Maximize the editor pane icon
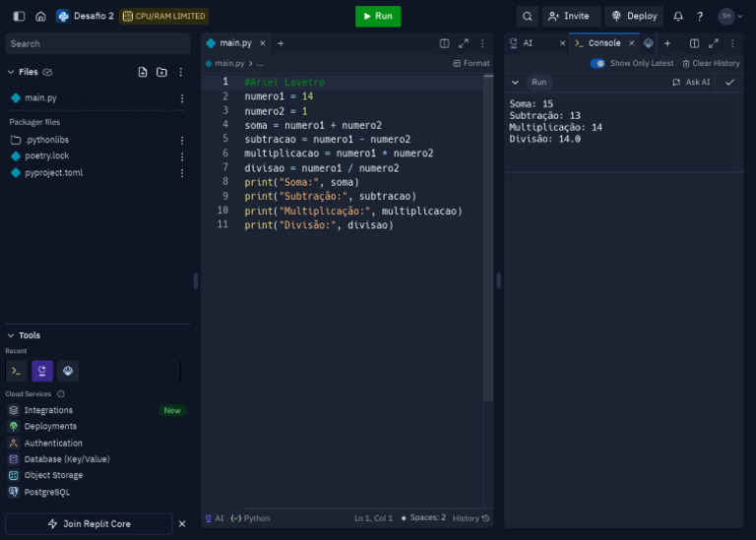Viewport: 756px width, 540px height. tap(464, 44)
